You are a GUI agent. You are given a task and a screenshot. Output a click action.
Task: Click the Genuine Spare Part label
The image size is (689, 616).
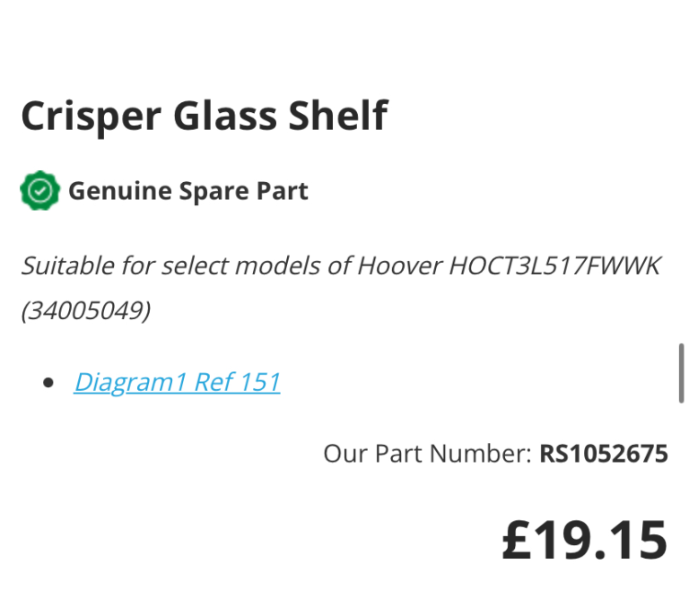[188, 191]
